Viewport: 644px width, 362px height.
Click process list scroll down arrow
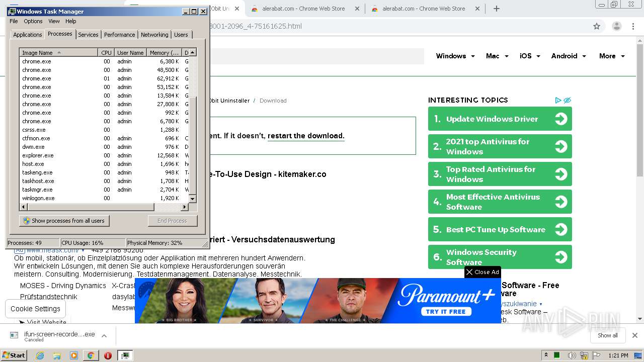(x=192, y=200)
